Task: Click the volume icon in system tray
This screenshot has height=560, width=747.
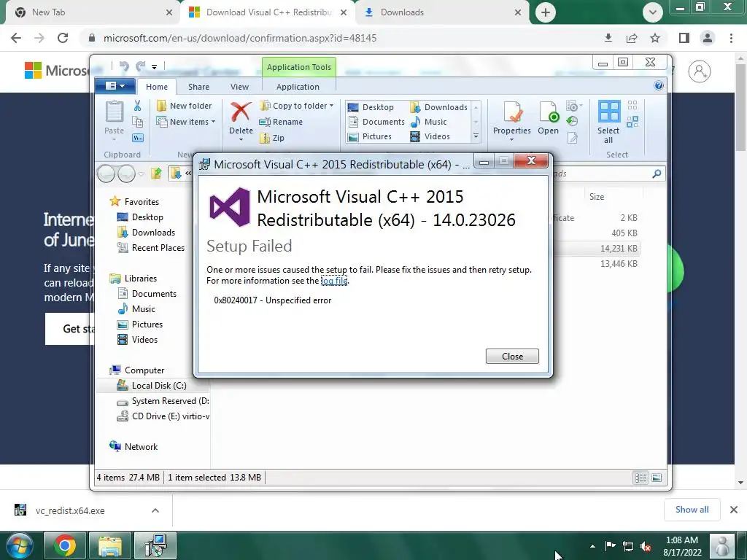Action: click(x=646, y=546)
